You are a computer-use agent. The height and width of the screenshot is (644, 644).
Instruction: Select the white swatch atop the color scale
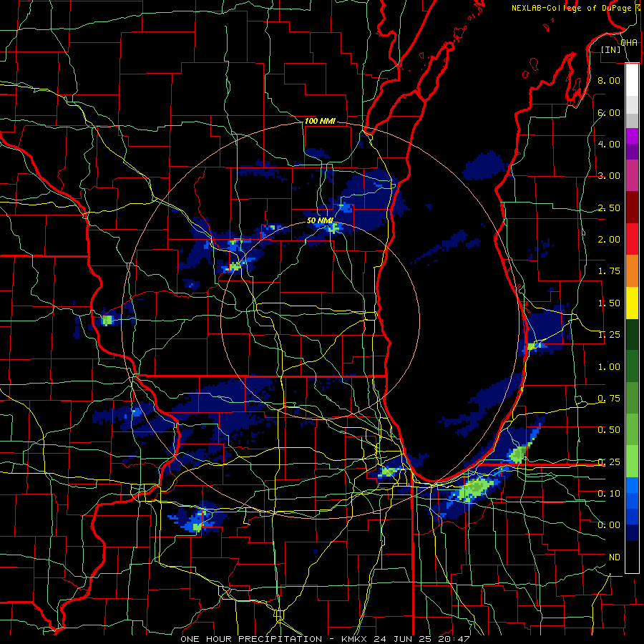pyautogui.click(x=632, y=79)
